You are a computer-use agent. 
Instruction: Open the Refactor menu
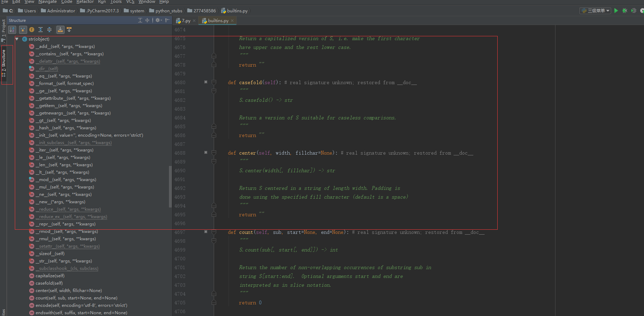click(85, 2)
